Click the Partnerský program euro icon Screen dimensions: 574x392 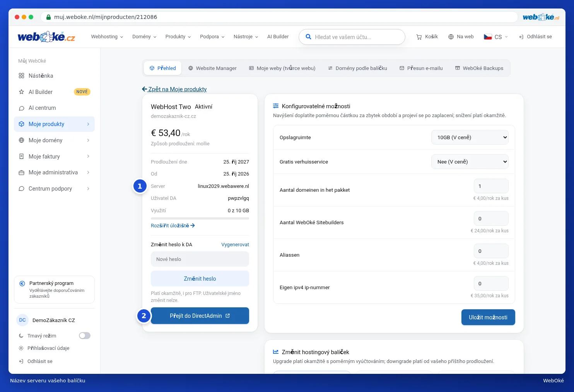coord(22,283)
